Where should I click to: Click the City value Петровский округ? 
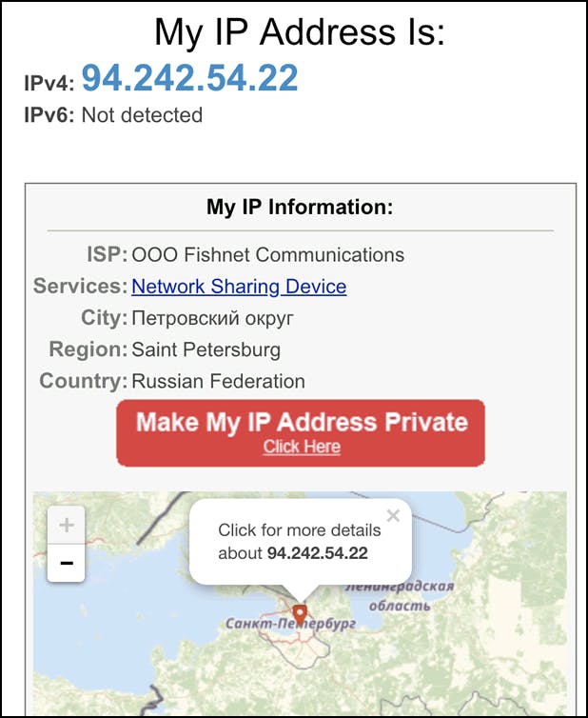click(212, 318)
